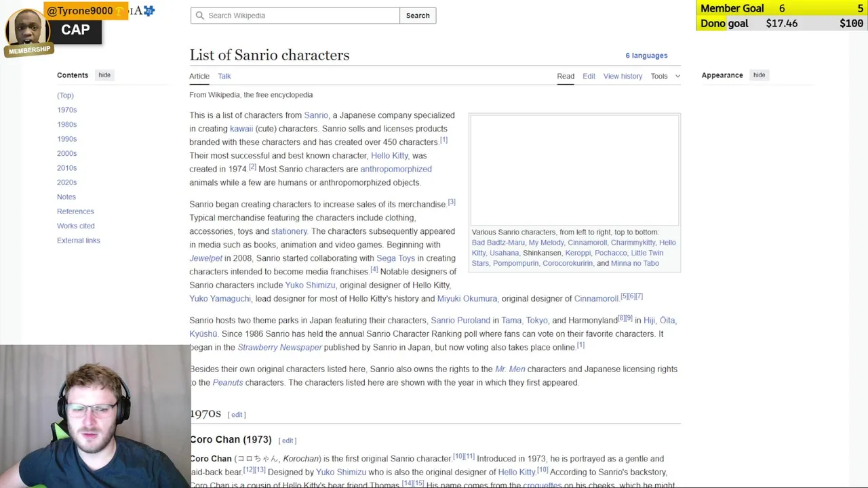Switch to the Talk tab
868x488 pixels.
coord(224,76)
